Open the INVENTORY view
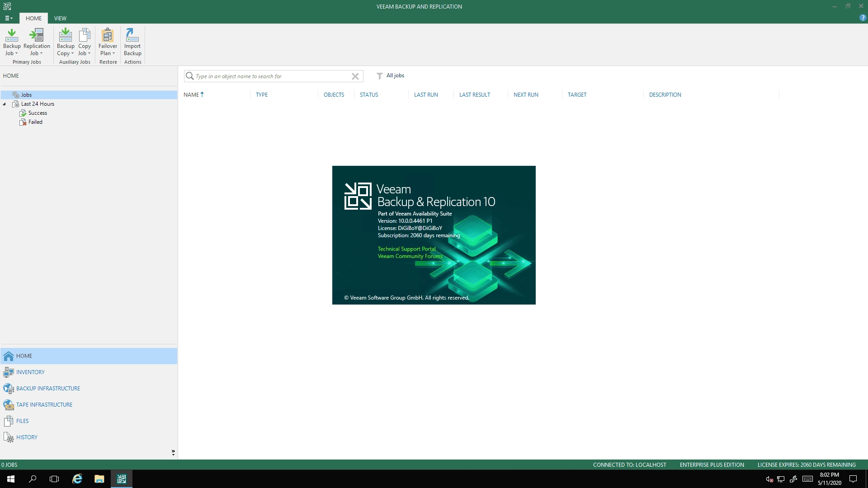The height and width of the screenshot is (488, 868). [30, 372]
